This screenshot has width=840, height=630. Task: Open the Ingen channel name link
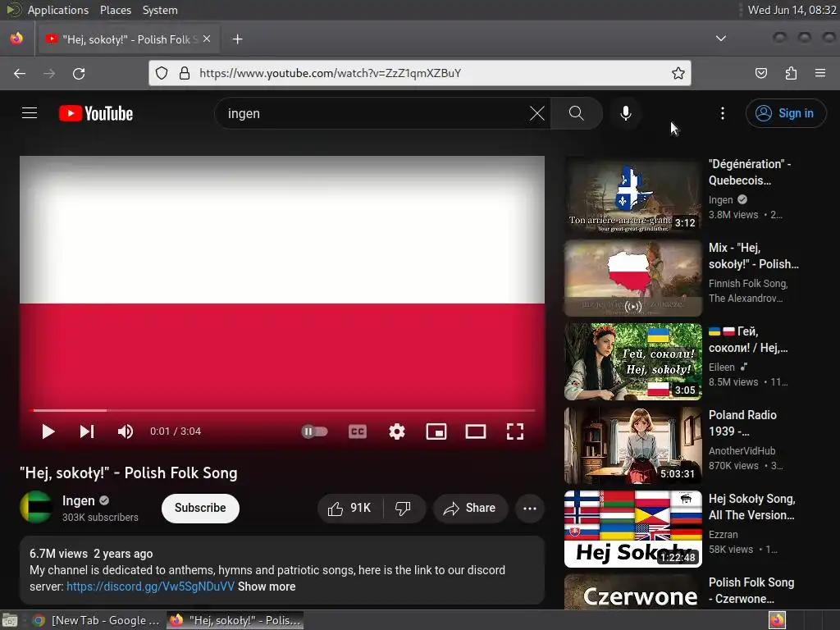pyautogui.click(x=78, y=501)
